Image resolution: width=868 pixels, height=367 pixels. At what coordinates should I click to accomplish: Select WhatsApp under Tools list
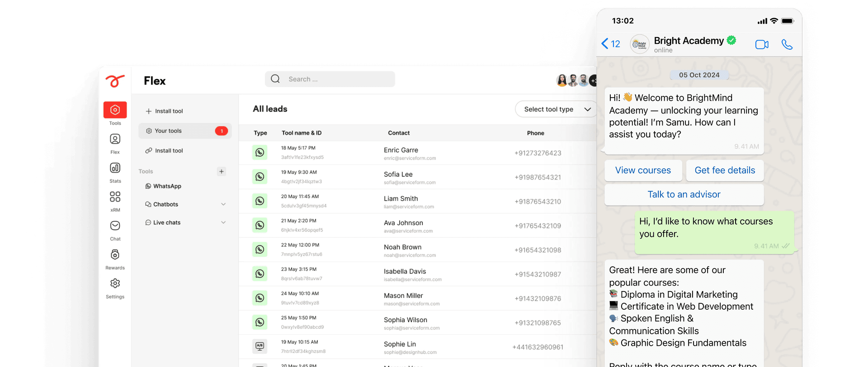(x=167, y=186)
